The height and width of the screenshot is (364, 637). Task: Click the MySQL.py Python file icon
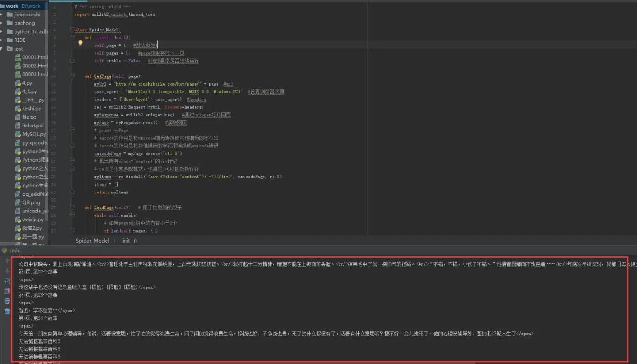18,134
